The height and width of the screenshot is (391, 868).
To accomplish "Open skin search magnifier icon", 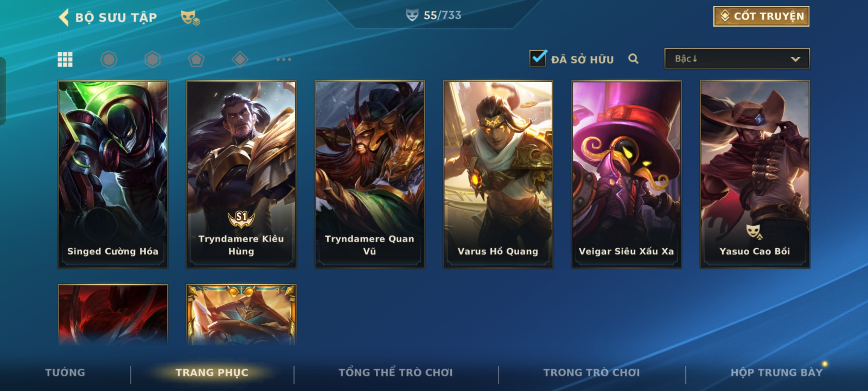I will [x=633, y=59].
